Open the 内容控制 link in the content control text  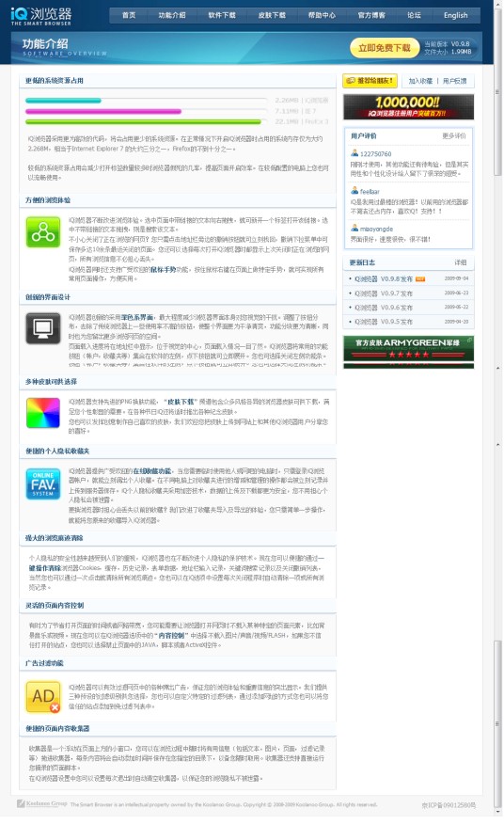pyautogui.click(x=172, y=635)
